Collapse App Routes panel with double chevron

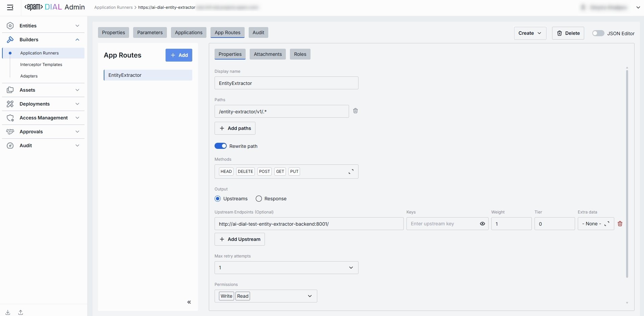[x=189, y=302]
